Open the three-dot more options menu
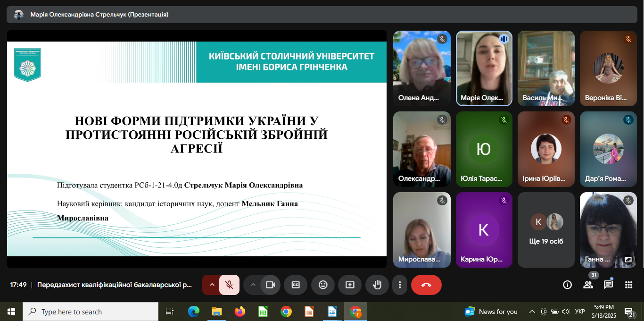The height and width of the screenshot is (321, 644). click(400, 285)
